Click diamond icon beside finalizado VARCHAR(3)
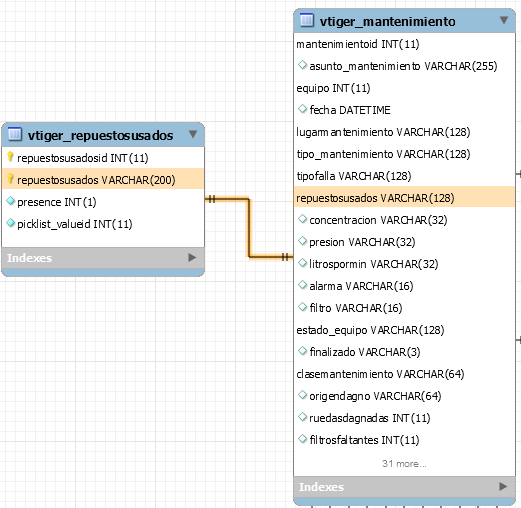Screen dimensions: 521x508 (x=302, y=351)
